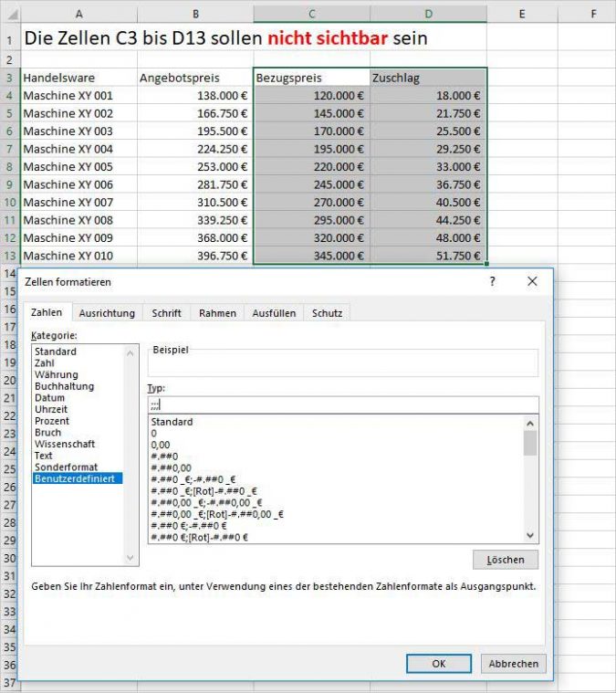616x693 pixels.
Task: Select category Bruch
Action: [47, 432]
